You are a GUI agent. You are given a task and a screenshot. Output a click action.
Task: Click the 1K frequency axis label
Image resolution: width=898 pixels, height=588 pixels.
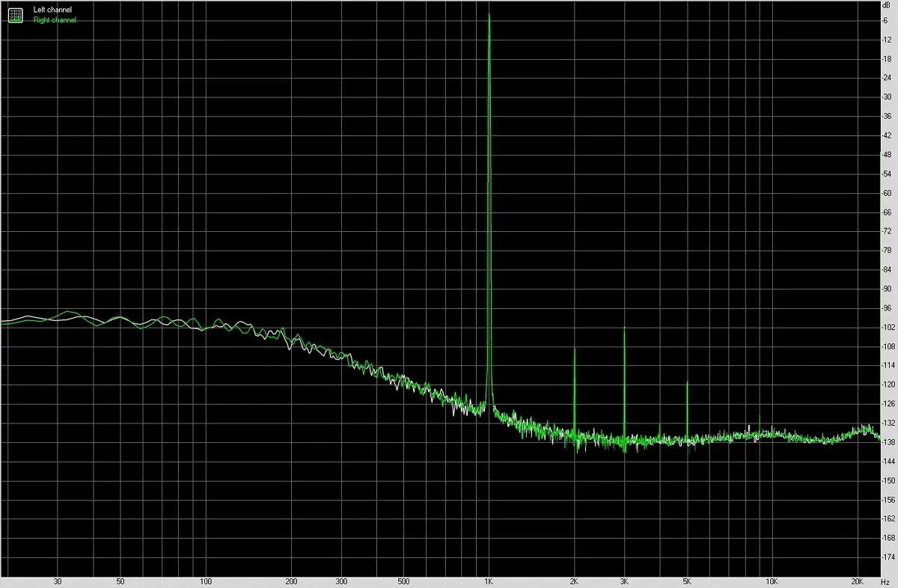[489, 581]
